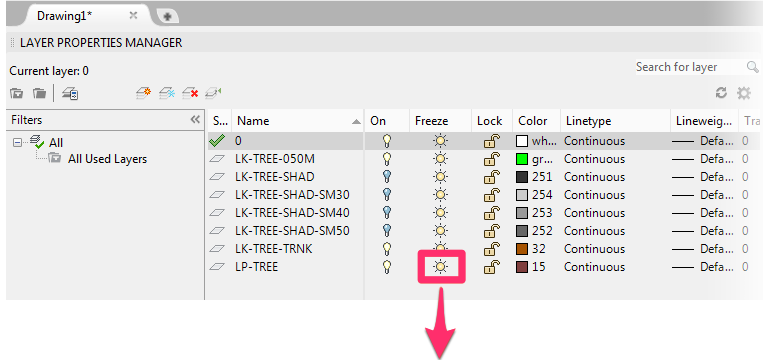Image resolution: width=765 pixels, height=360 pixels.
Task: Freeze layer LK-TREE-050M sun icon
Action: pos(441,159)
